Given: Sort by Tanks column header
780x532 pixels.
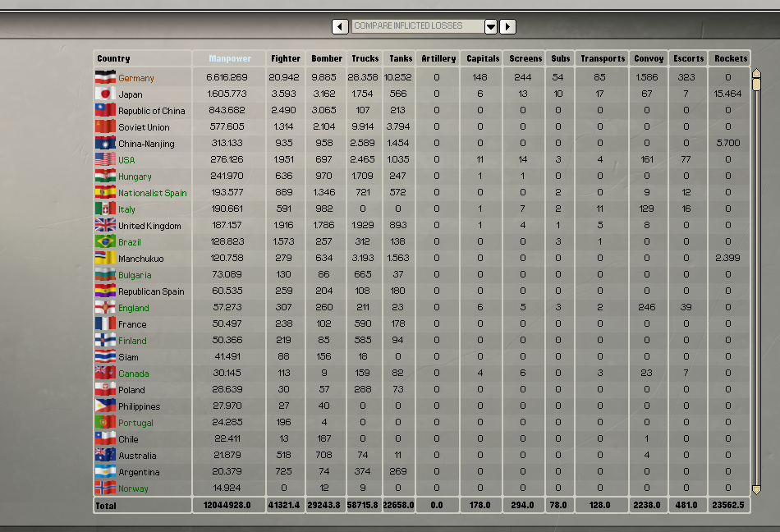Looking at the screenshot, I should pyautogui.click(x=401, y=58).
